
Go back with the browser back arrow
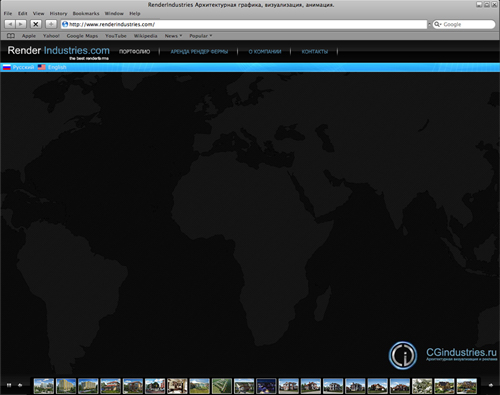tap(10, 24)
